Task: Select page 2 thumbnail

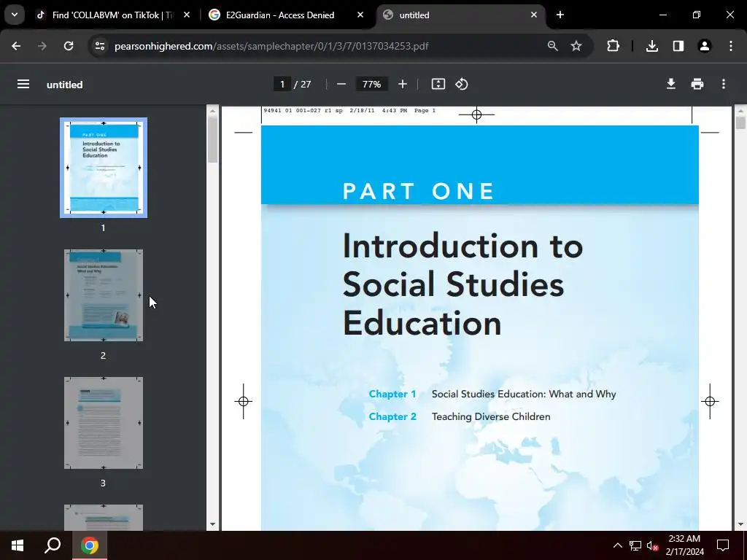Action: [x=104, y=295]
